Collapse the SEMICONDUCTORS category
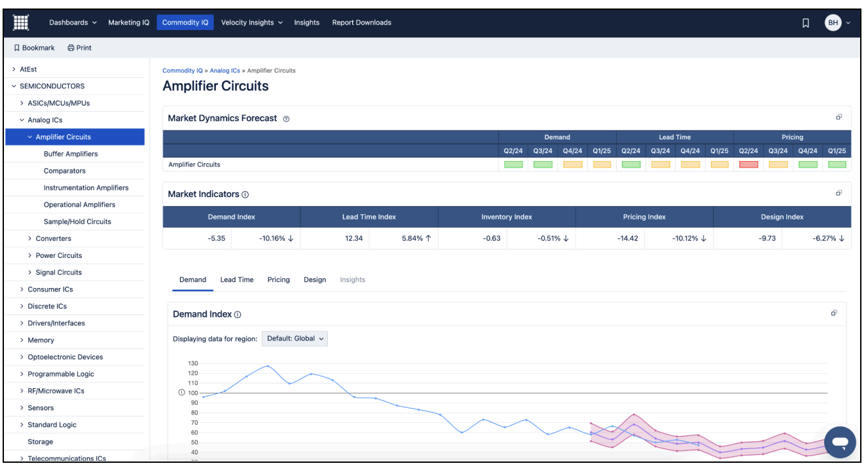The image size is (868, 470). click(14, 86)
